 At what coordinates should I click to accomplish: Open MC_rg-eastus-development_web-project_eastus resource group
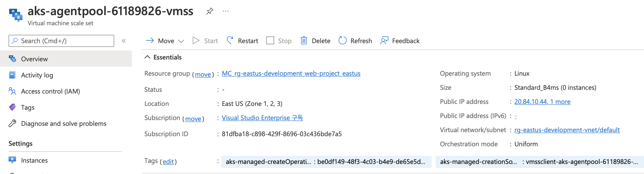(291, 73)
